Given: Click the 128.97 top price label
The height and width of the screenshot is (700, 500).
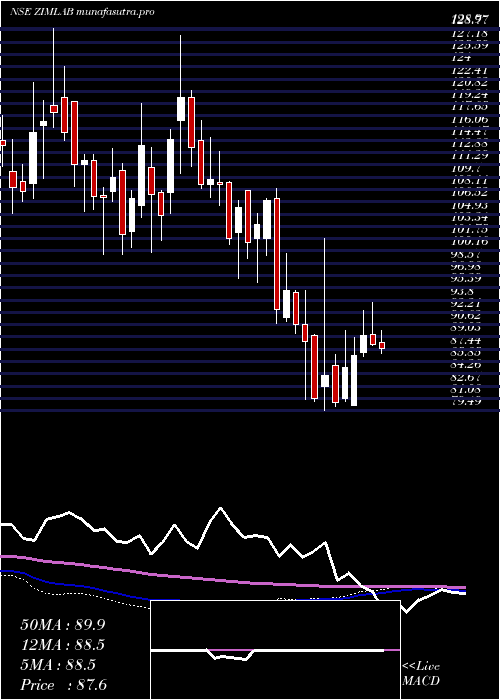Looking at the screenshot, I should pyautogui.click(x=468, y=20).
